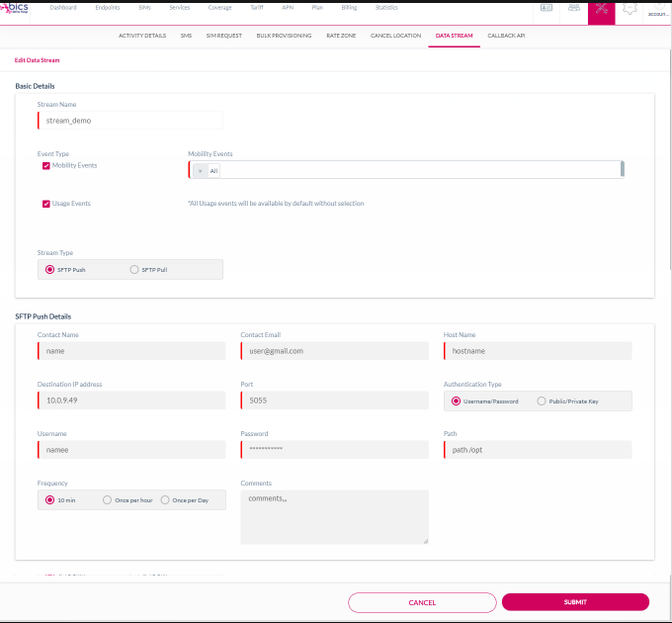Open the gear settings icon in header

(x=629, y=8)
